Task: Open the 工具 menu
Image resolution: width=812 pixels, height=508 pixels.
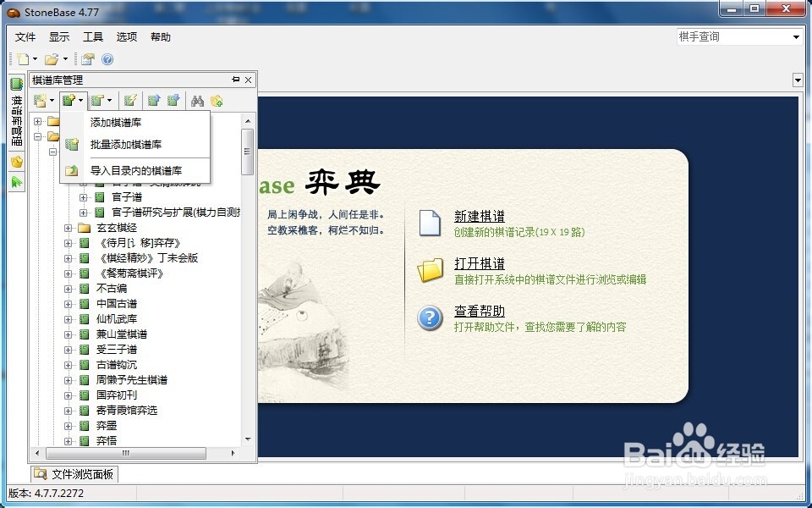Action: (93, 36)
